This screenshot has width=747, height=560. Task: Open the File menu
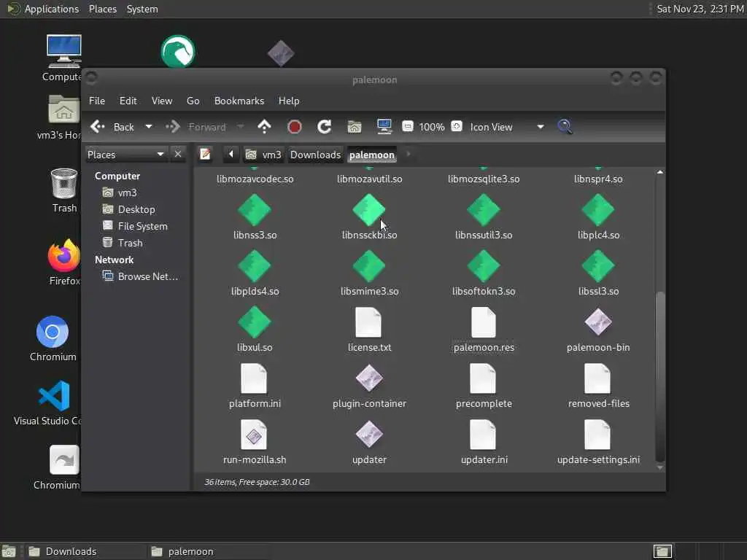97,101
